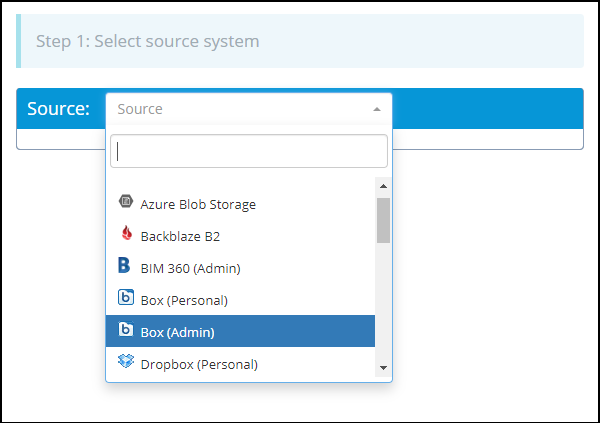Click the Azure Blob Storage hexagon icon
The image size is (600, 423).
(x=126, y=203)
